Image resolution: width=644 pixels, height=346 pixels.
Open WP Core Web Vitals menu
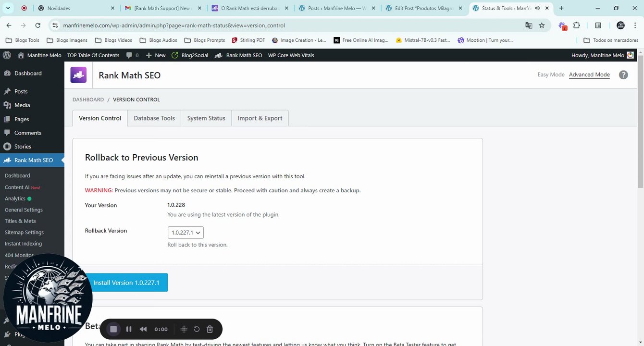[x=291, y=55]
